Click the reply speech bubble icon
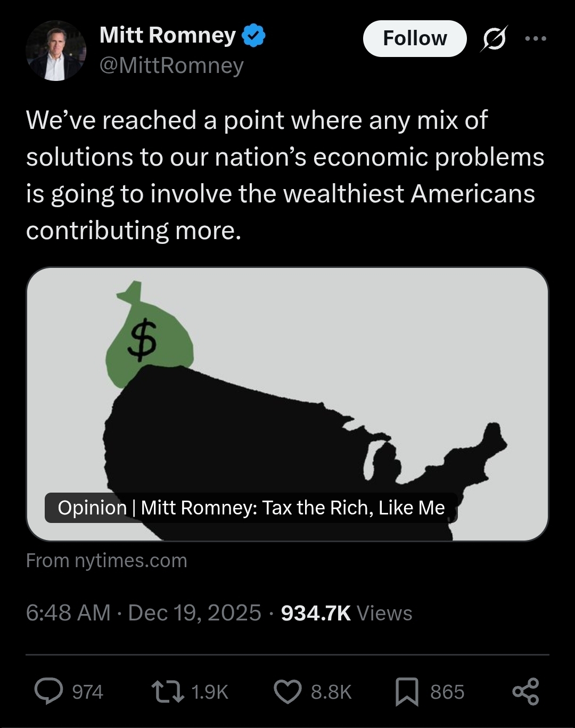The image size is (575, 728). click(x=48, y=691)
